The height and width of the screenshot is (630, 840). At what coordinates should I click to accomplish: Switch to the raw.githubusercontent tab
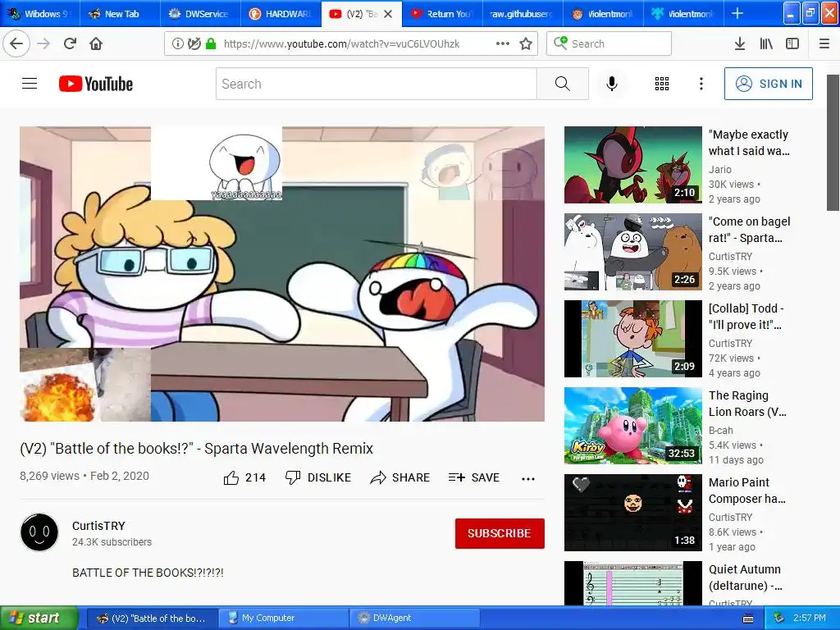tap(523, 14)
